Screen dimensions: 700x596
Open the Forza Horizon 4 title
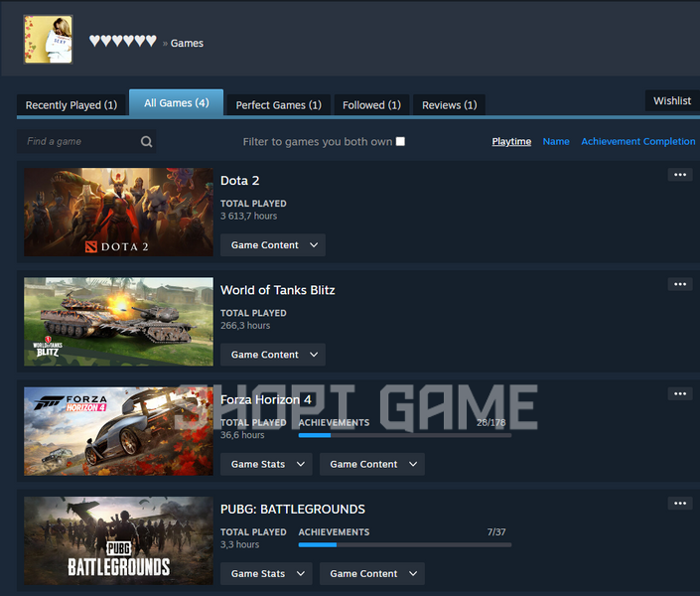click(266, 399)
